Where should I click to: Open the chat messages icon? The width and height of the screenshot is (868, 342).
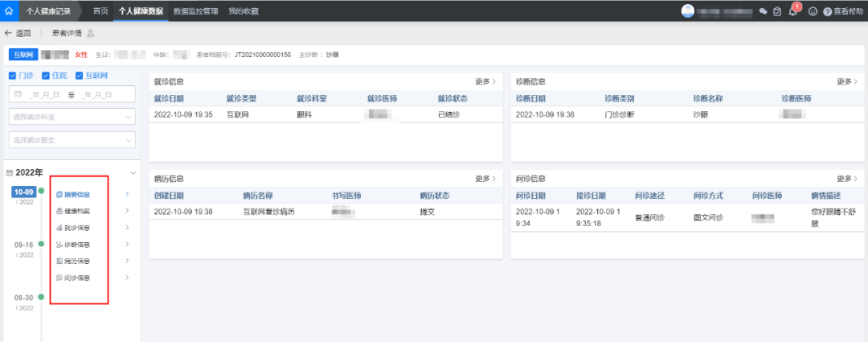click(763, 11)
